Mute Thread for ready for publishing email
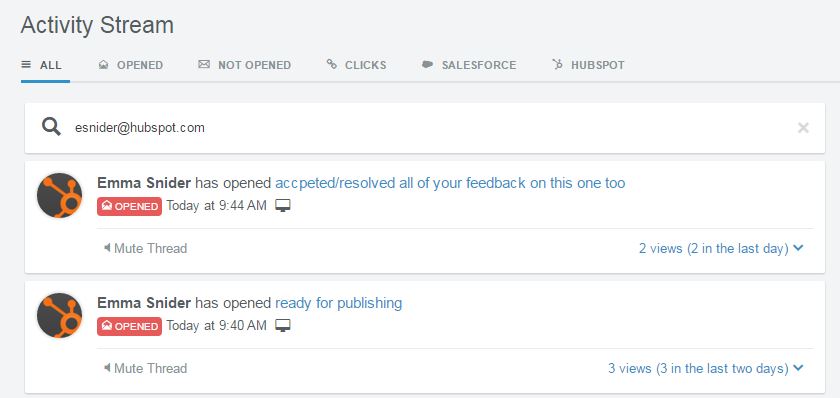The width and height of the screenshot is (840, 398). pos(145,369)
